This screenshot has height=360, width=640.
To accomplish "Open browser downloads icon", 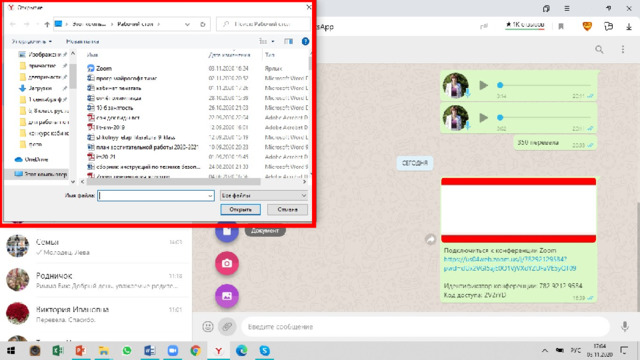I will click(x=629, y=27).
